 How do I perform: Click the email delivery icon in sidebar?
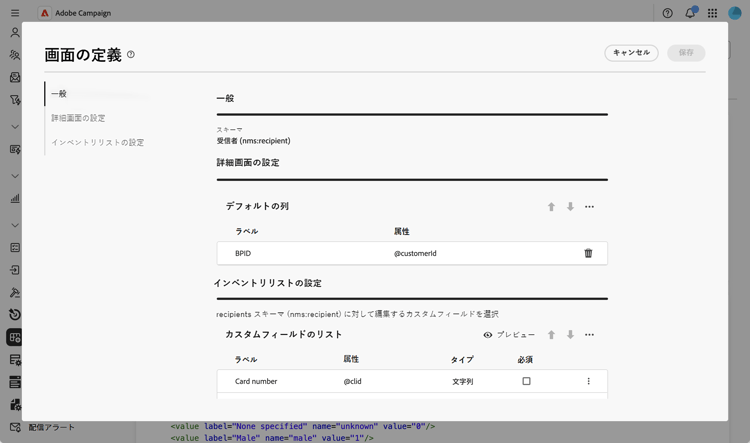pyautogui.click(x=15, y=77)
